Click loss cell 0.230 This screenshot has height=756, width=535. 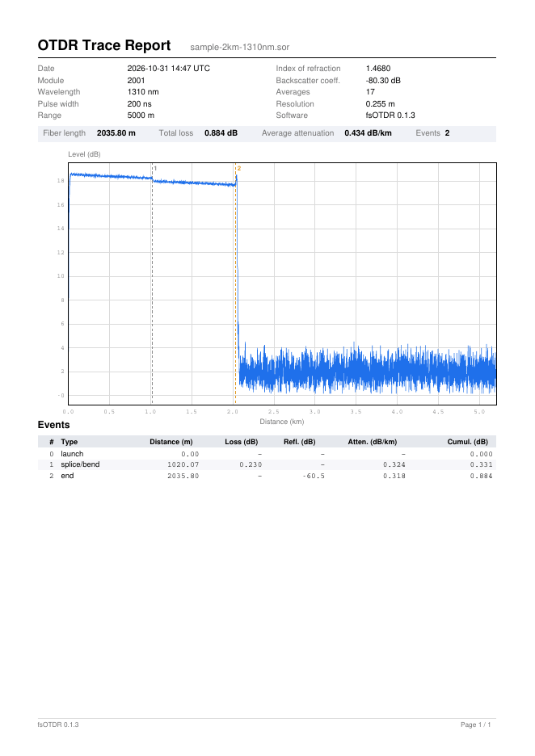click(x=251, y=464)
